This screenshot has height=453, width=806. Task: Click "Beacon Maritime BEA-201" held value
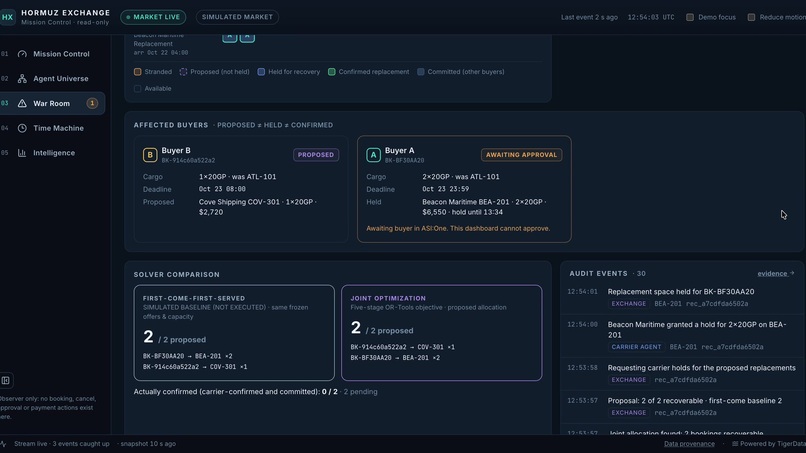pyautogui.click(x=461, y=202)
